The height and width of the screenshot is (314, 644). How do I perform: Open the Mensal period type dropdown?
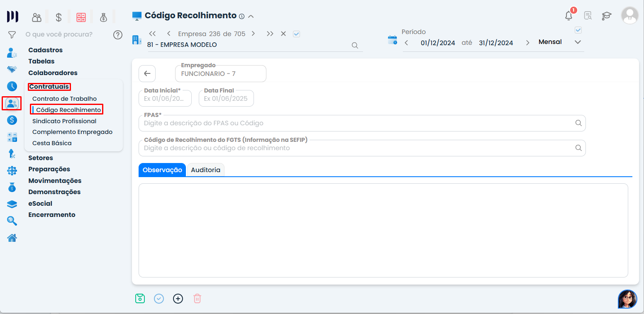pos(560,42)
